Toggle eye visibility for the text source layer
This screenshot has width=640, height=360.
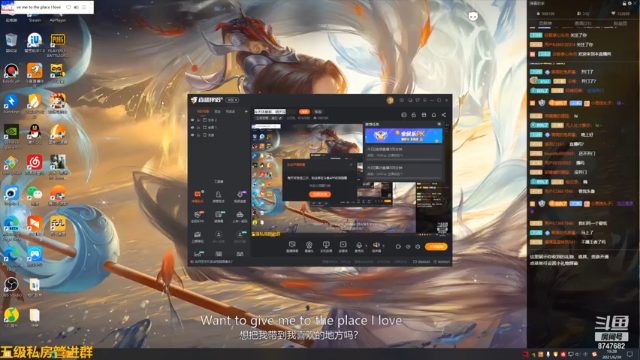click(193, 120)
